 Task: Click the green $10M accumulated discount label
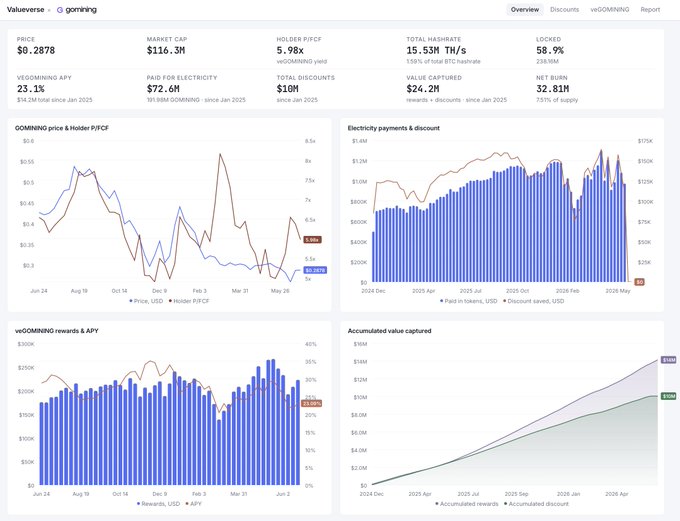[x=669, y=396]
